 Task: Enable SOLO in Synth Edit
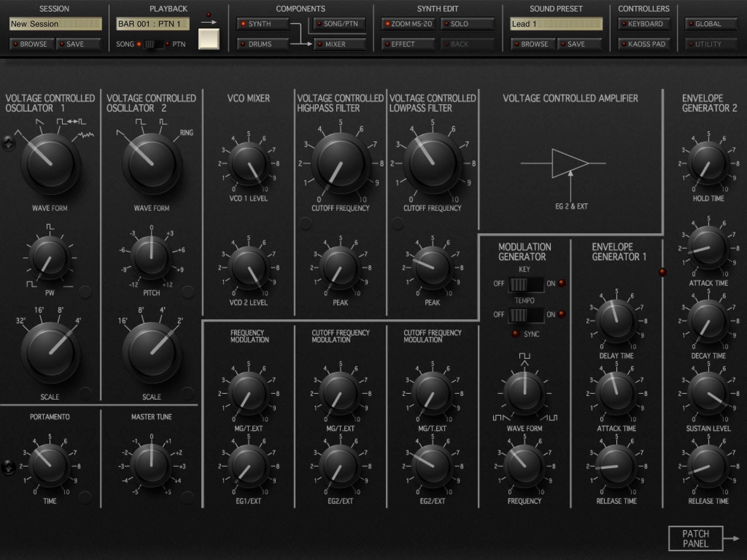[467, 24]
